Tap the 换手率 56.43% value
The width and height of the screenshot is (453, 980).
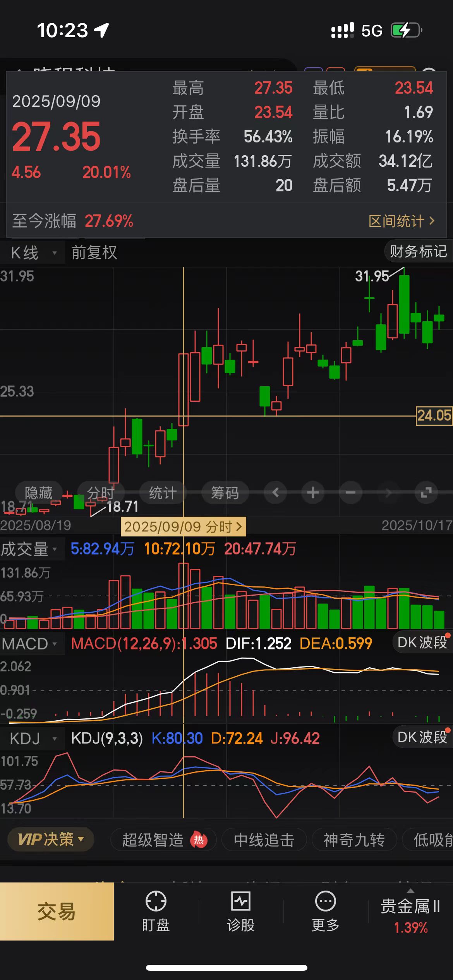(268, 137)
